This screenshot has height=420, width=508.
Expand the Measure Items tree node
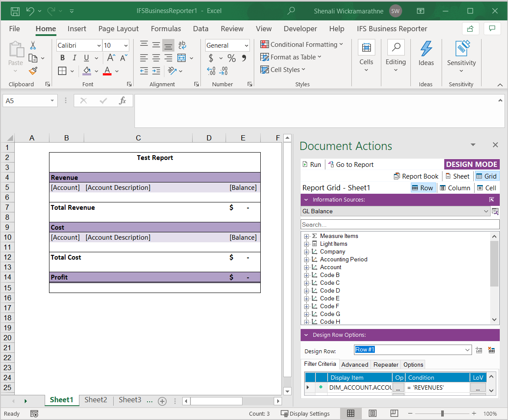[x=306, y=236]
